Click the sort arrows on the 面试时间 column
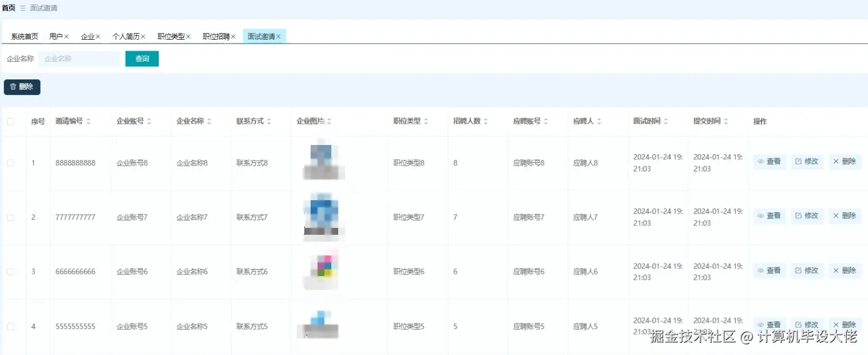868x355 pixels. click(x=666, y=121)
